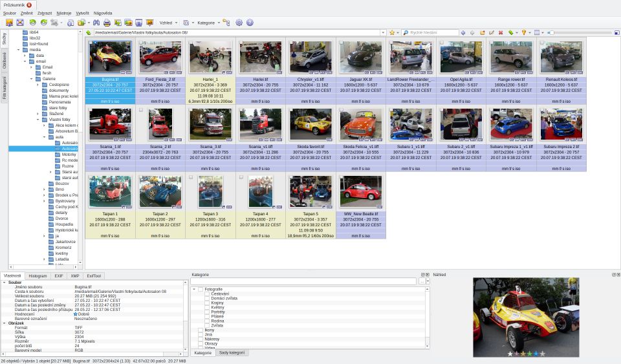Tick the Fotografie category checkbox

point(201,289)
